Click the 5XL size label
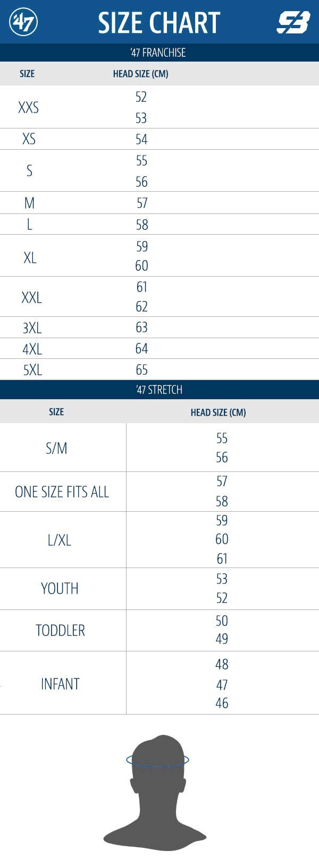Viewport: 319px width, 868px height. click(x=32, y=369)
